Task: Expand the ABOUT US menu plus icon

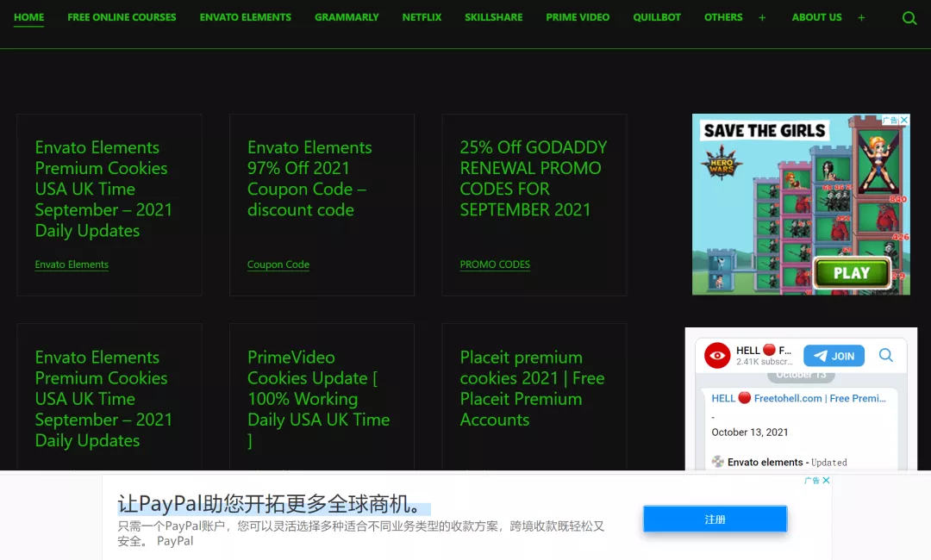Action: click(x=861, y=18)
